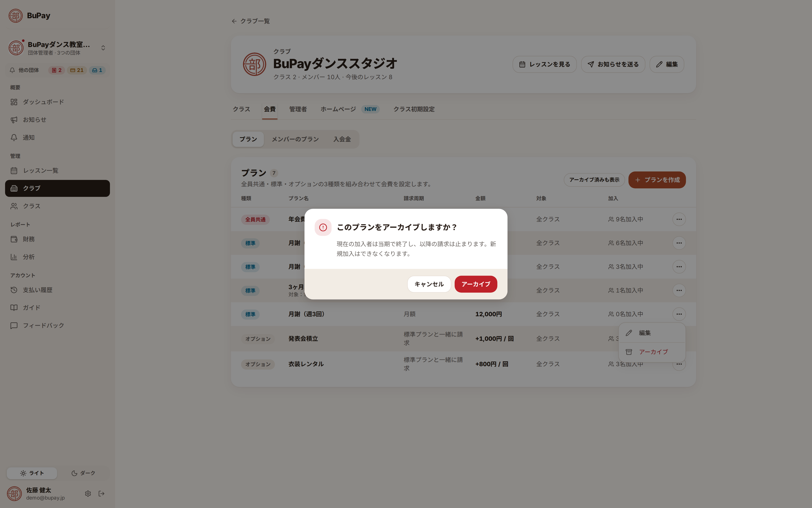Select the プラン segment
The width and height of the screenshot is (812, 508).
click(248, 139)
